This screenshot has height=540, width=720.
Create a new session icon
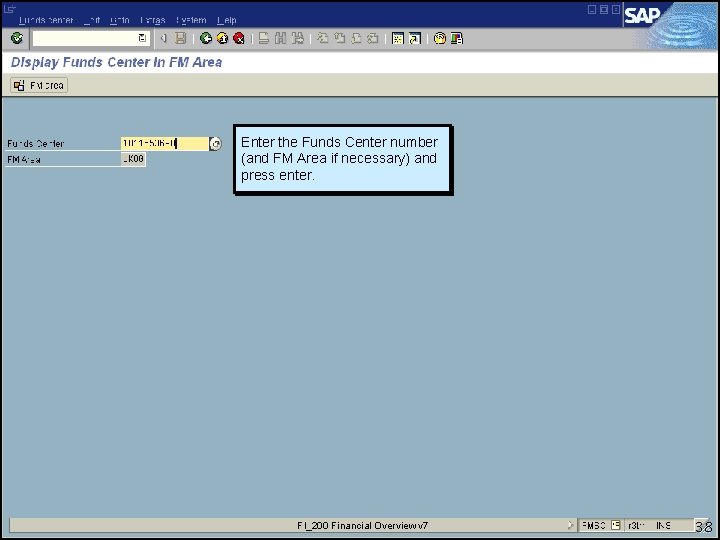(x=398, y=39)
